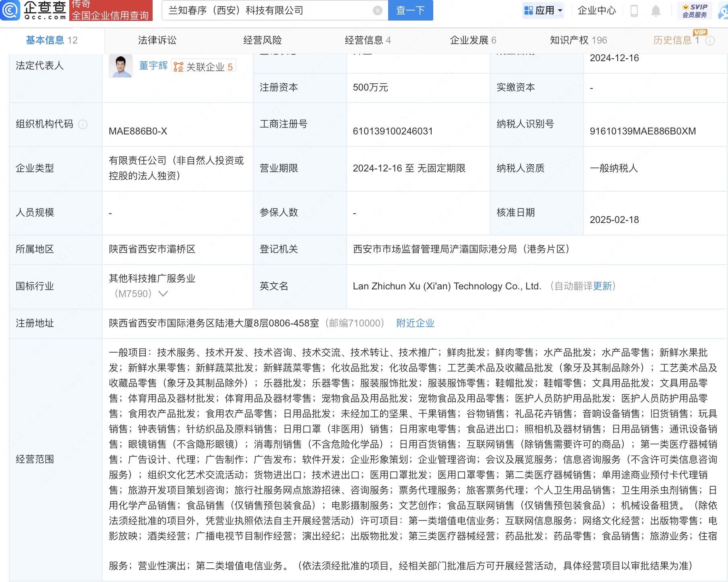Open the mobile phone app icon

coord(634,11)
